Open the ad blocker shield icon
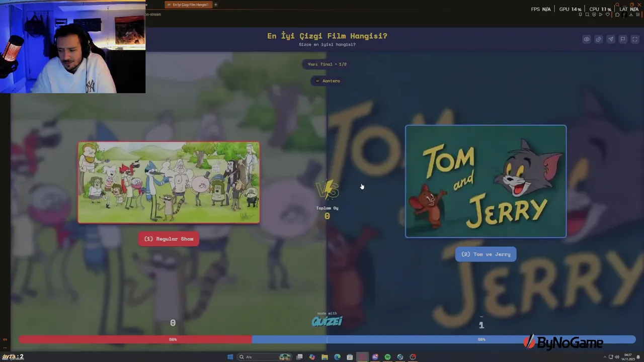644x362 pixels. (594, 15)
